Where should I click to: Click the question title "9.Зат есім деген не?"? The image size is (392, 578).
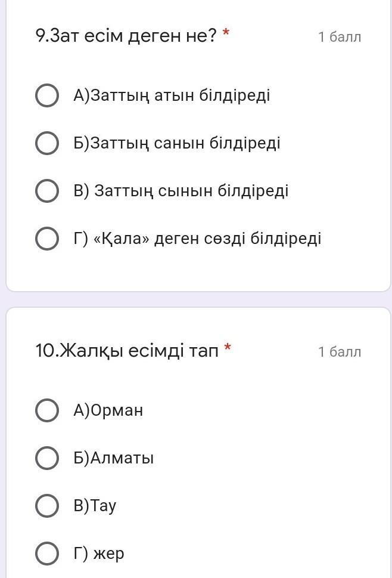pyautogui.click(x=126, y=36)
